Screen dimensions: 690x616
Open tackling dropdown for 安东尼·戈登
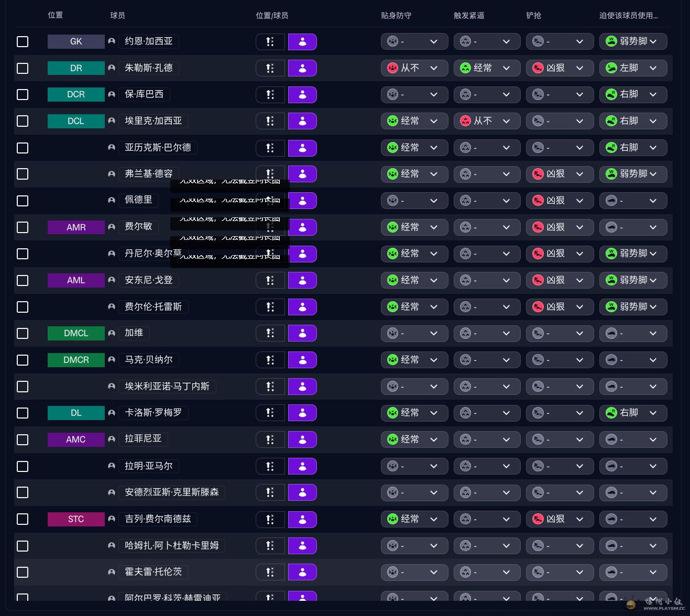(560, 280)
